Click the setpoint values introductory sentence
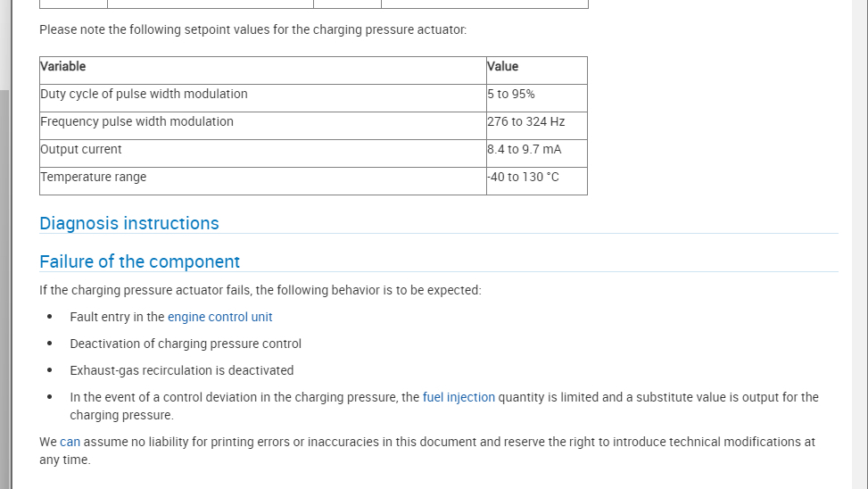 coord(252,29)
